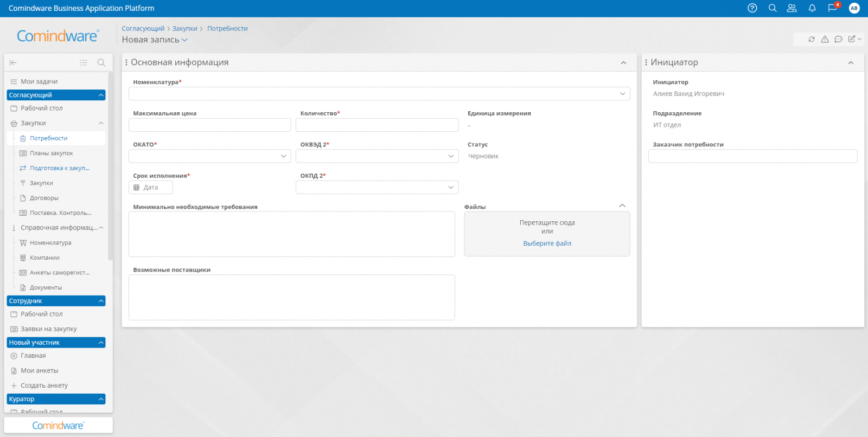
Task: Click the refresh icon in form toolbar
Action: pyautogui.click(x=812, y=39)
